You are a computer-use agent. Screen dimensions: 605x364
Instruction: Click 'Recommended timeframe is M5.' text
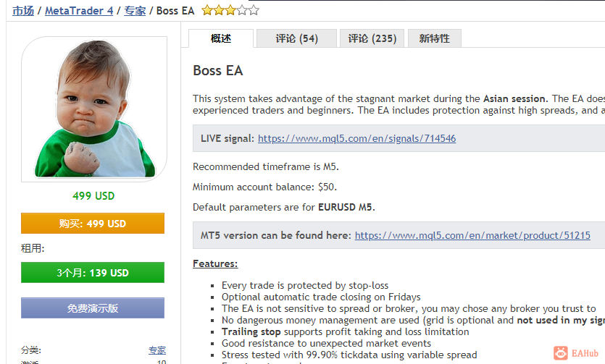click(x=266, y=166)
